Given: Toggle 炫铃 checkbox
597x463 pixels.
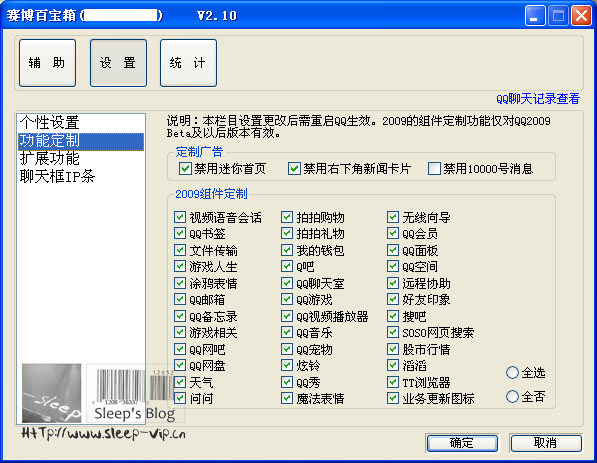Looking at the screenshot, I should click(x=287, y=365).
